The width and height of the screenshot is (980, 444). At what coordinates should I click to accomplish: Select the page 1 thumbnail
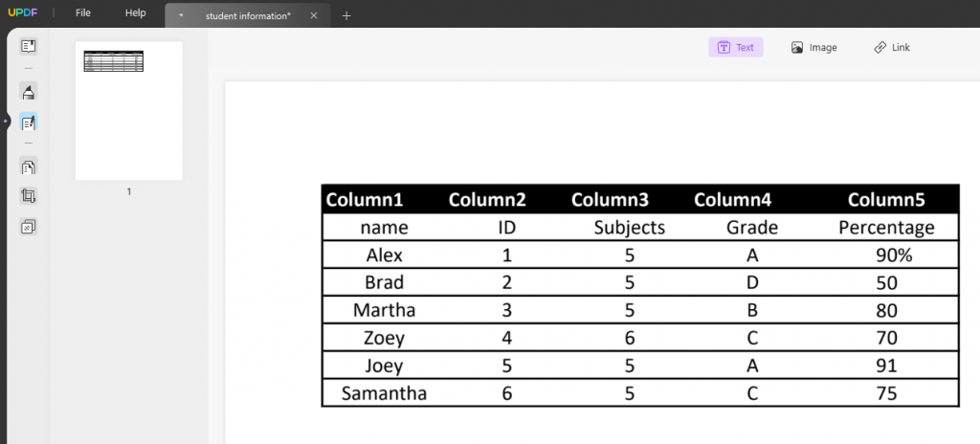129,111
